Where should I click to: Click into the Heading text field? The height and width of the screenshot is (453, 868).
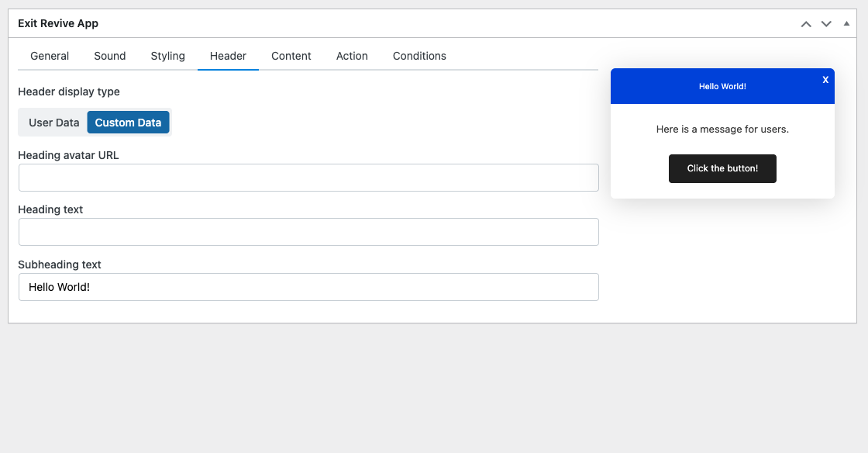[x=308, y=232]
